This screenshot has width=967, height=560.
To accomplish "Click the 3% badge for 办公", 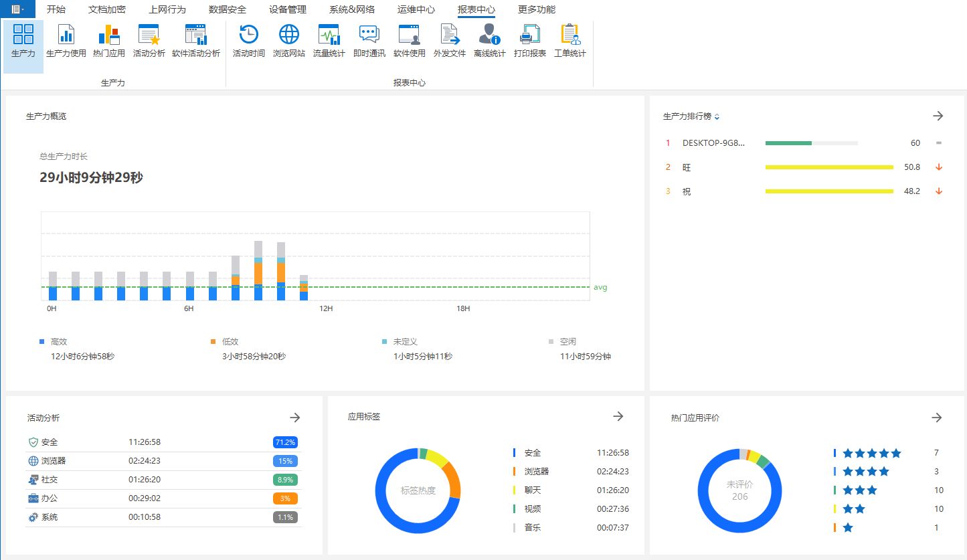I will point(285,498).
